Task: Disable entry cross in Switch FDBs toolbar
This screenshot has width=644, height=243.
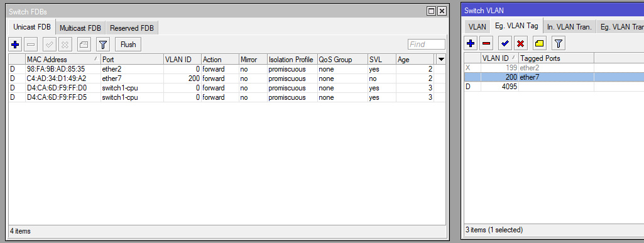Action: click(65, 45)
